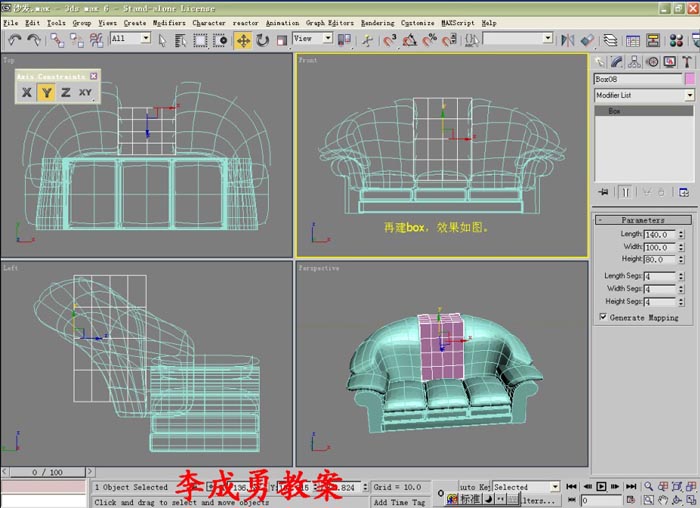Switch to the Hierarchy panel icon
The height and width of the screenshot is (508, 700).
click(634, 62)
